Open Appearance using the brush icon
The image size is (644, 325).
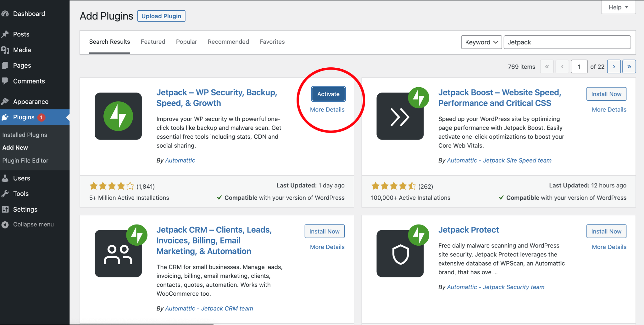(x=6, y=101)
